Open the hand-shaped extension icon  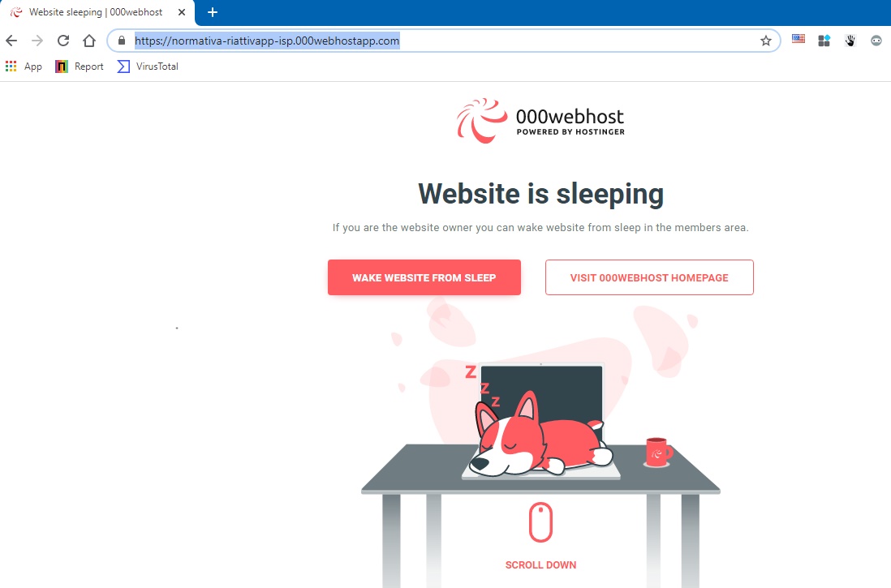850,41
